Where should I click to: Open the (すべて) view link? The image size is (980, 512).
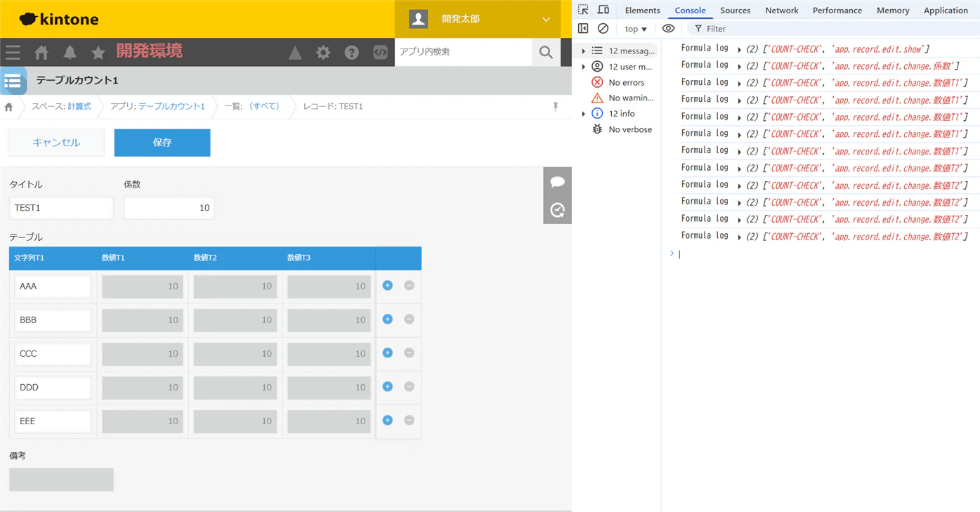pyautogui.click(x=265, y=107)
